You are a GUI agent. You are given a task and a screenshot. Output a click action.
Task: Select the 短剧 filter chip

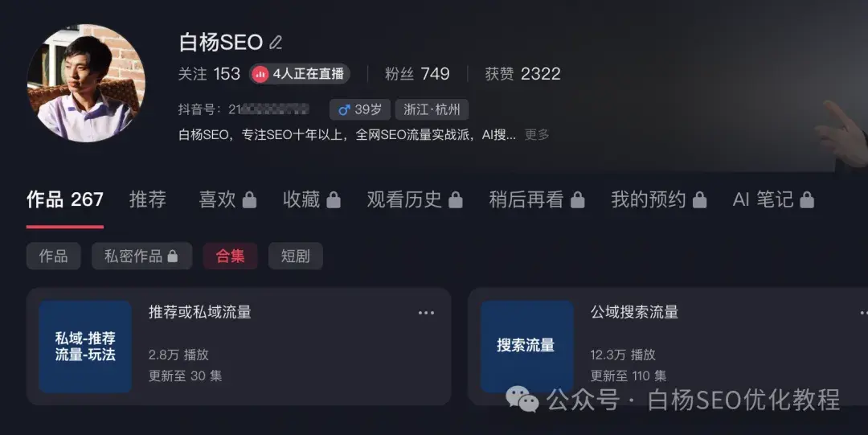click(x=295, y=256)
